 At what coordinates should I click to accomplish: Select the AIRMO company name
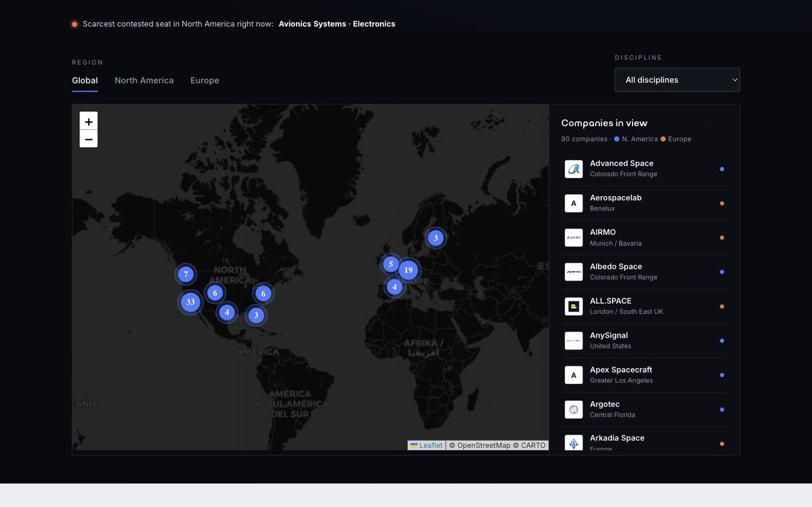[603, 232]
